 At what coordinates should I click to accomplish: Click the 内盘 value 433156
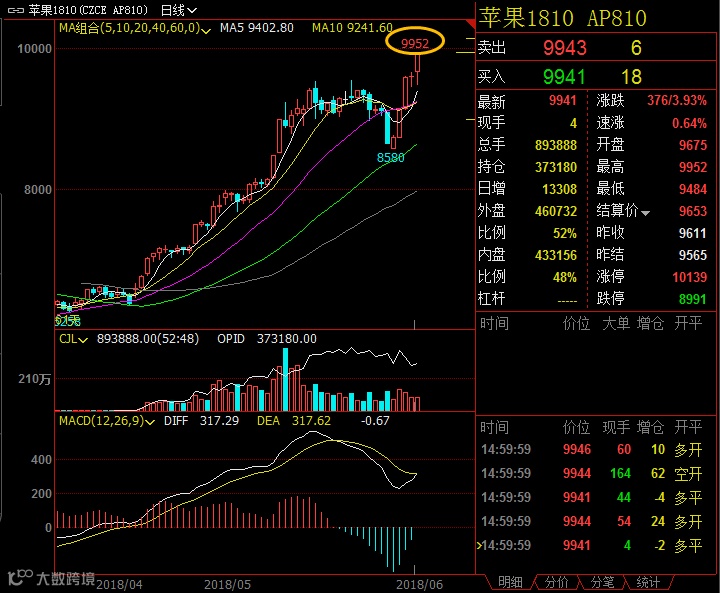(556, 255)
